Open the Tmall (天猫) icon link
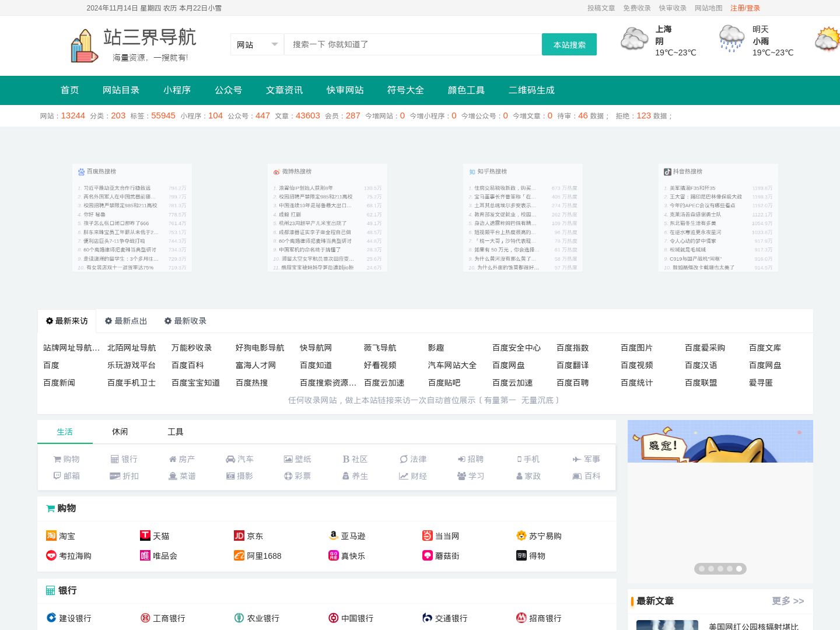The height and width of the screenshot is (630, 840). 145,535
